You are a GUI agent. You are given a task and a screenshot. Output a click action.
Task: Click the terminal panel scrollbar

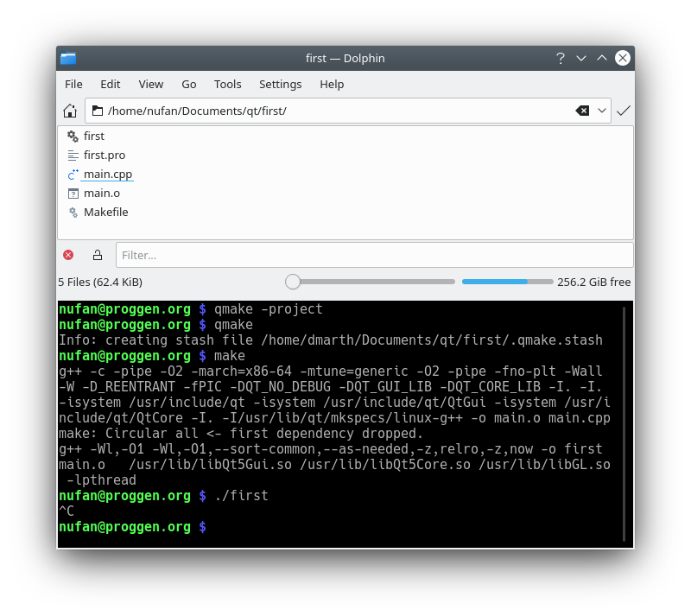pos(624,423)
